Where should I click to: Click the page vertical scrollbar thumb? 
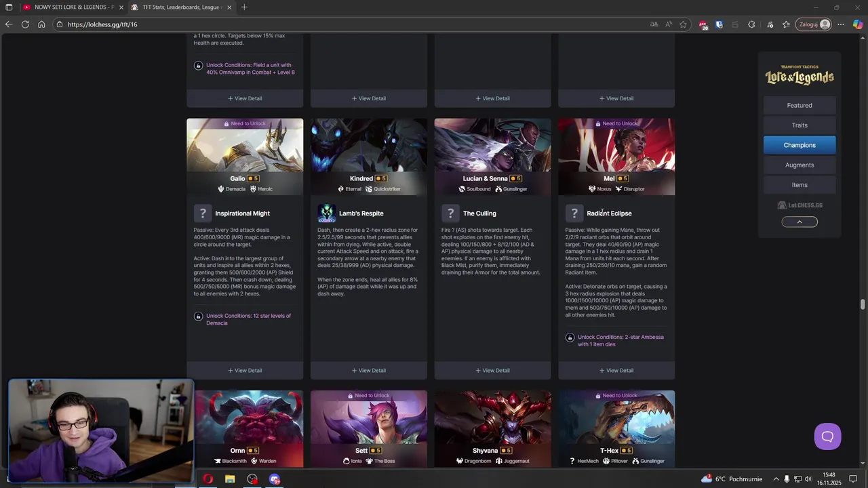[863, 304]
